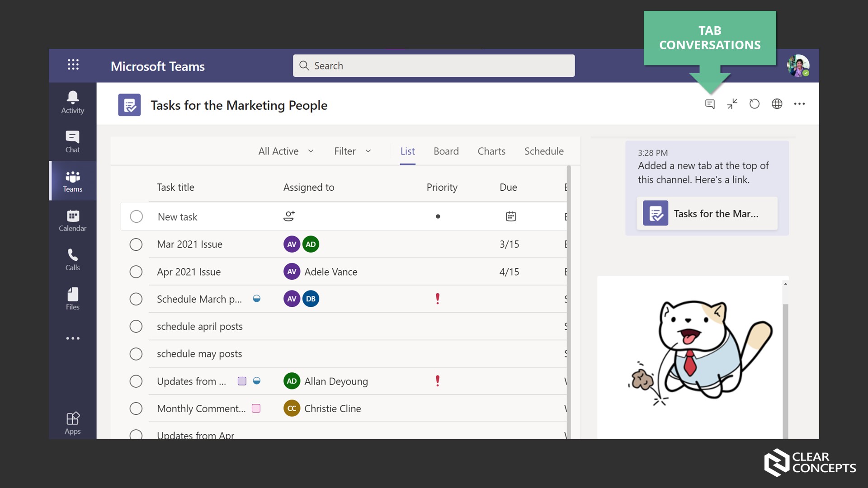Open the priority picker in New task row
868x488 pixels.
(x=438, y=216)
